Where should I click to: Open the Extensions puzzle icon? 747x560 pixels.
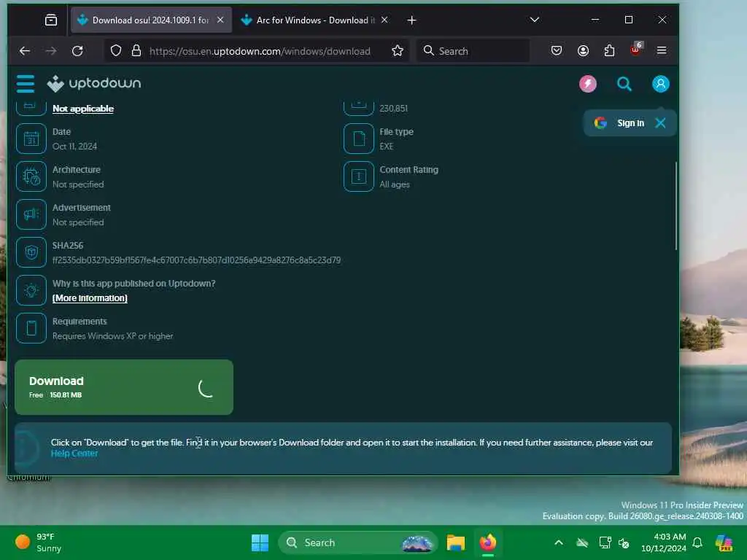pos(609,50)
